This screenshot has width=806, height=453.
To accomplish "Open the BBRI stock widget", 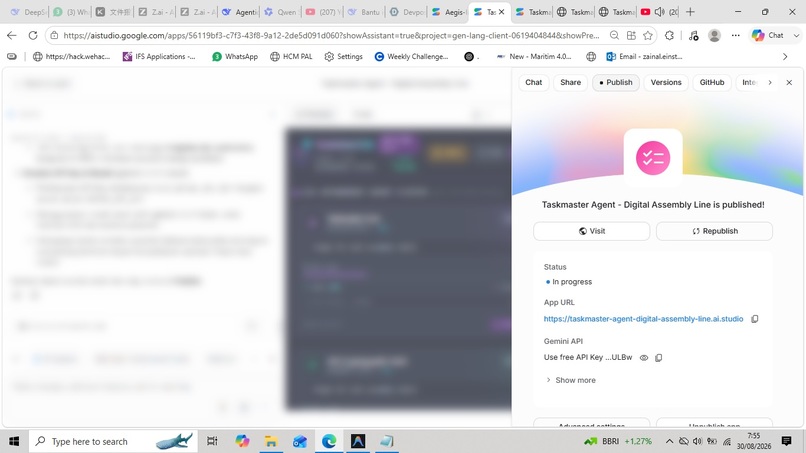I will tap(618, 441).
